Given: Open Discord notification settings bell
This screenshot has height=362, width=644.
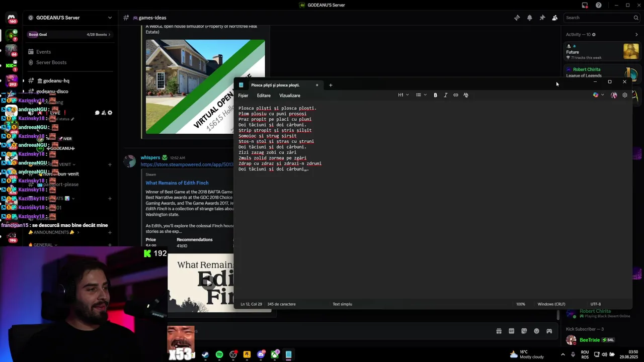Looking at the screenshot, I should 529,18.
